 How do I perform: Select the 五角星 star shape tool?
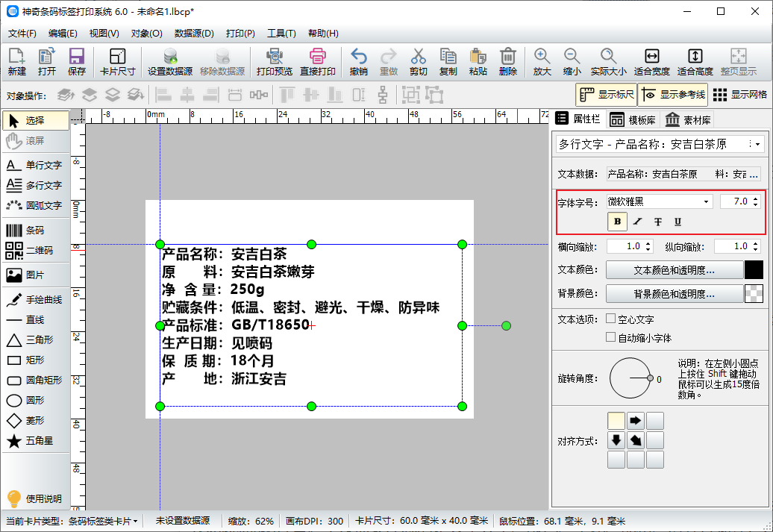[35, 441]
